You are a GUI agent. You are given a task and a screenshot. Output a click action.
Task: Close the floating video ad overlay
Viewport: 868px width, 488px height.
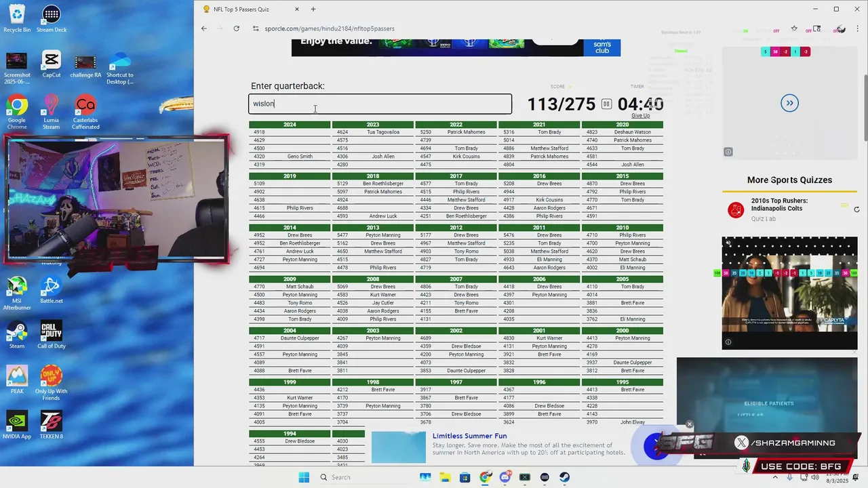pyautogui.click(x=689, y=425)
